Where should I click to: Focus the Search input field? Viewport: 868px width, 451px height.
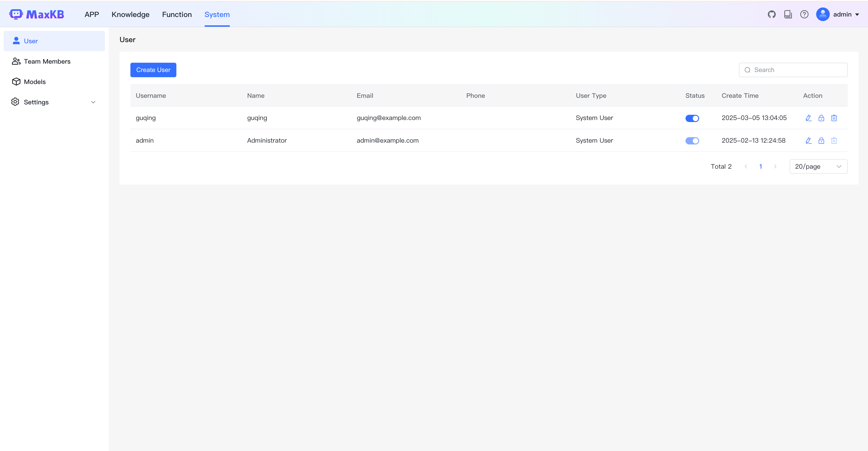[x=793, y=70]
